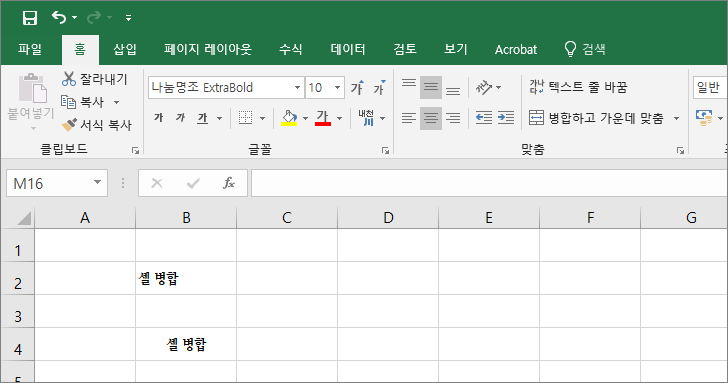Click the 일반 number format box
Screen dimensions: 728x383
pos(710,87)
